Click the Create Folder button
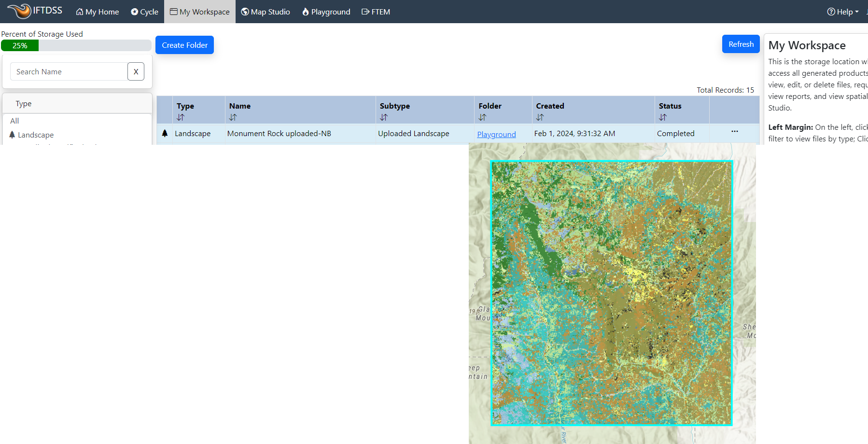The width and height of the screenshot is (868, 444). coord(184,45)
